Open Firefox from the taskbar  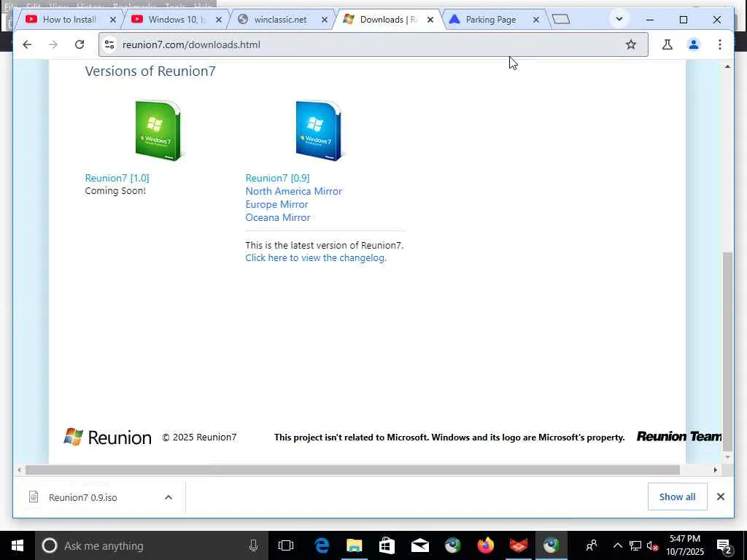[485, 545]
